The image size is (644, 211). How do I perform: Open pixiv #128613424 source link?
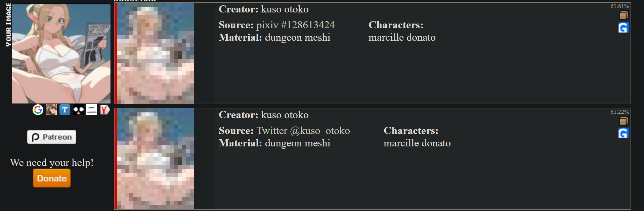(295, 25)
